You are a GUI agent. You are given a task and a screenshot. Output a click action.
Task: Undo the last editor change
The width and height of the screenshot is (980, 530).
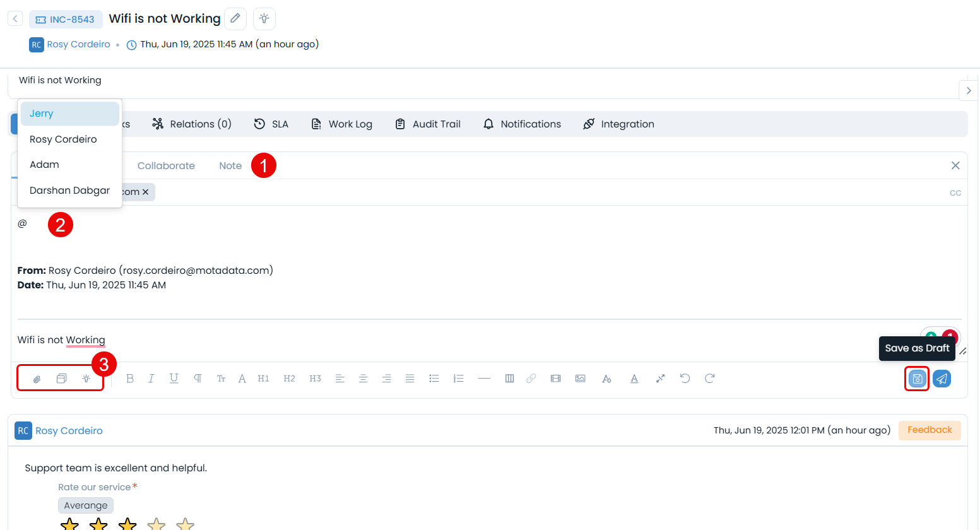[x=685, y=378]
